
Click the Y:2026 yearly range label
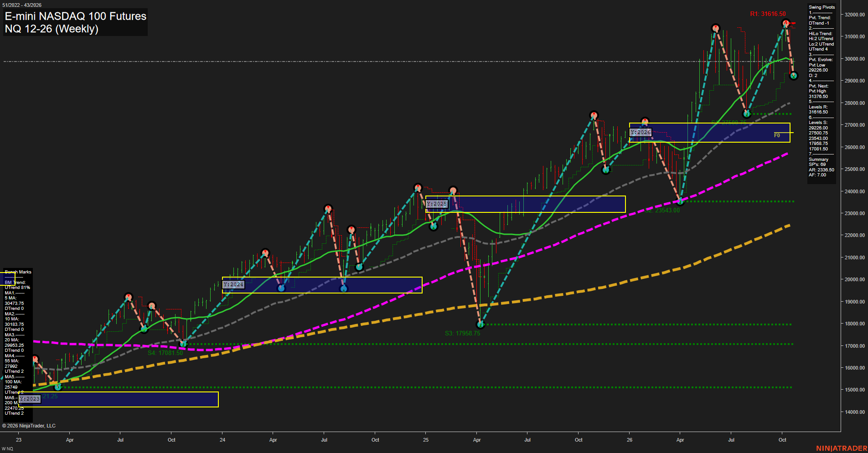pyautogui.click(x=641, y=132)
